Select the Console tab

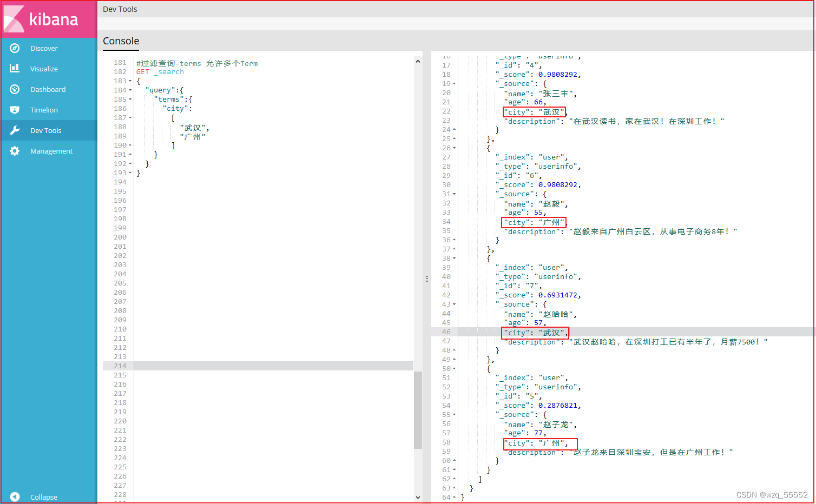click(121, 41)
